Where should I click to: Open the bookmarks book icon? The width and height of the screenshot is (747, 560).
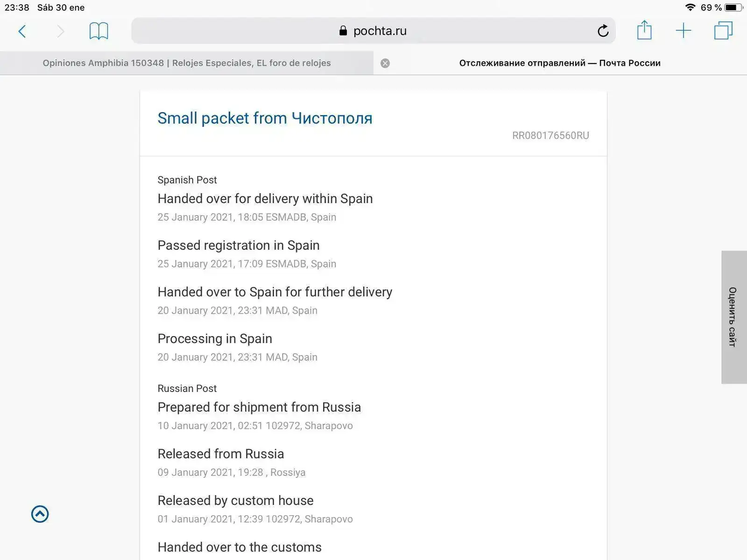[99, 31]
